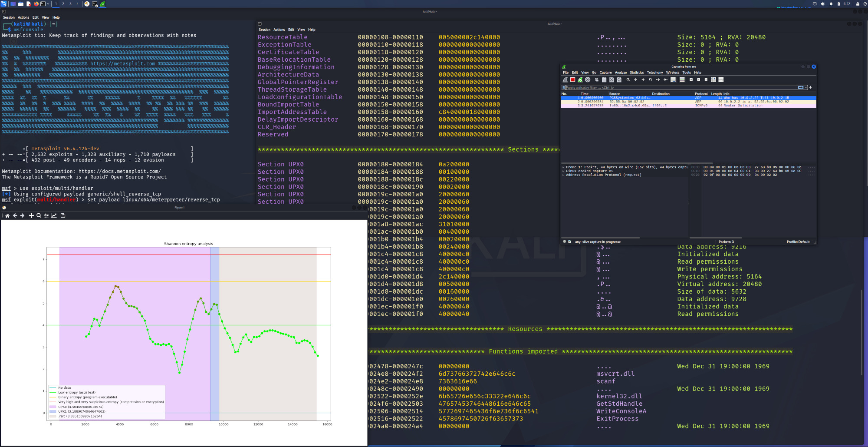Open Session menu in the PE analysis terminal
The width and height of the screenshot is (868, 447).
pos(264,30)
